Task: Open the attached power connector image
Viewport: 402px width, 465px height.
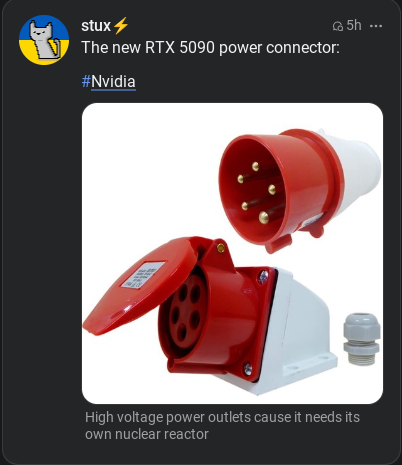Action: [x=232, y=253]
